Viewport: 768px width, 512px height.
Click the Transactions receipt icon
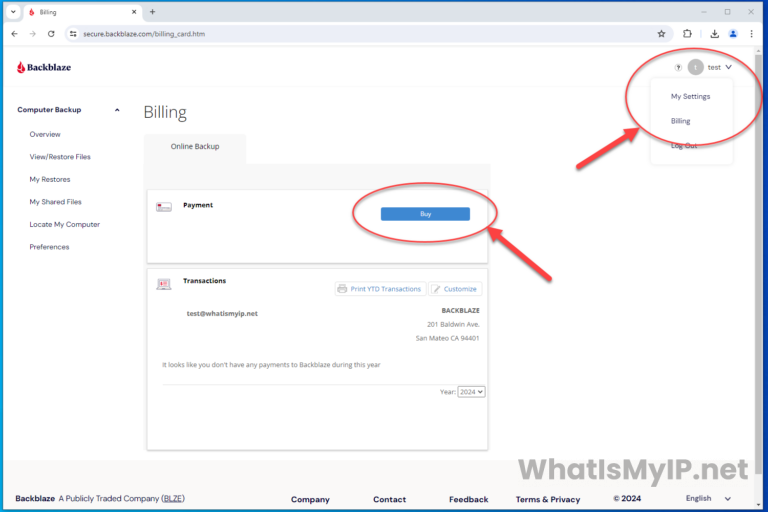click(x=164, y=284)
